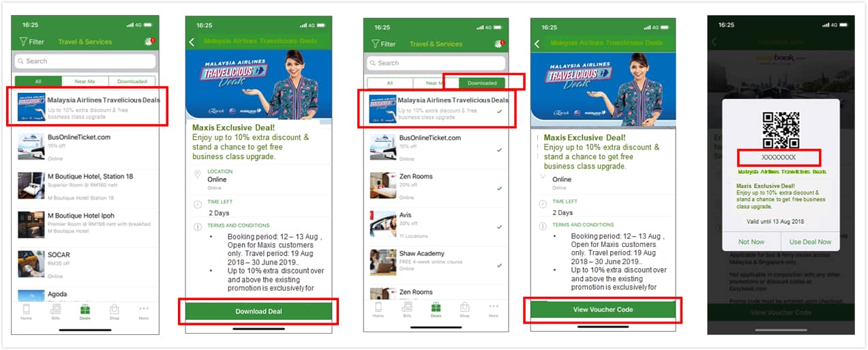The image size is (868, 350).
Task: Tap Travelicious banner on View Voucher Code screen
Action: tap(603, 89)
